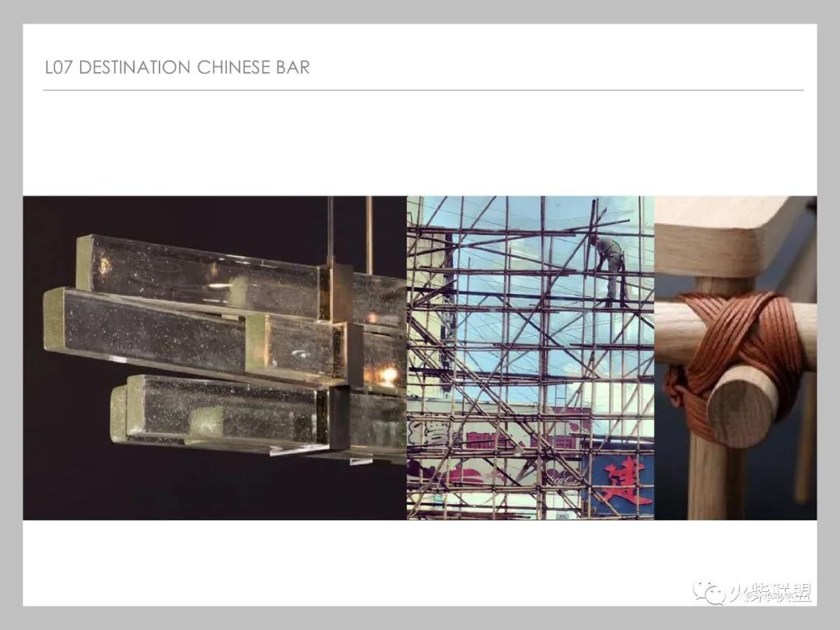
Task: Click the blank white area above photos
Action: pyautogui.click(x=420, y=144)
